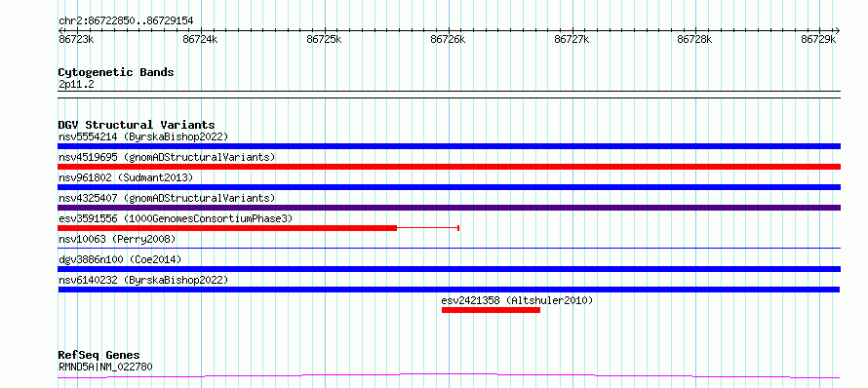This screenshot has width=868, height=388.
Task: Select the blue bar under nsv5554214
Action: pyautogui.click(x=449, y=146)
